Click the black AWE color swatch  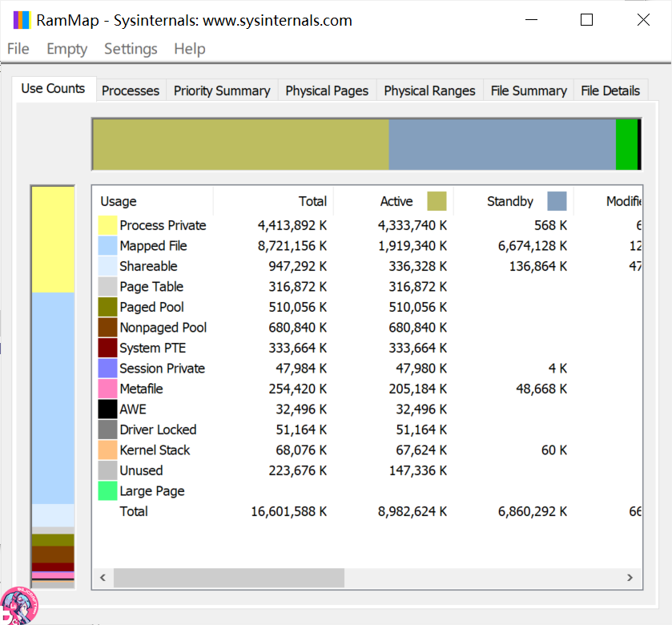click(x=107, y=409)
